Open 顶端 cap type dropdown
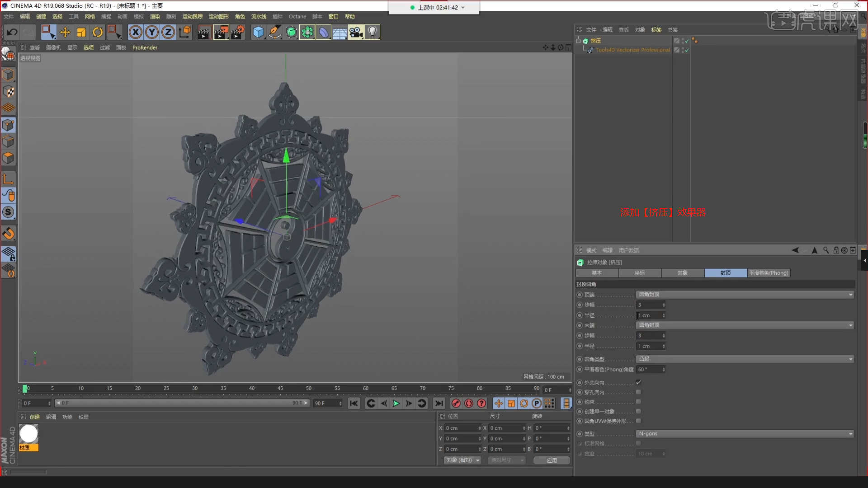 (x=745, y=295)
